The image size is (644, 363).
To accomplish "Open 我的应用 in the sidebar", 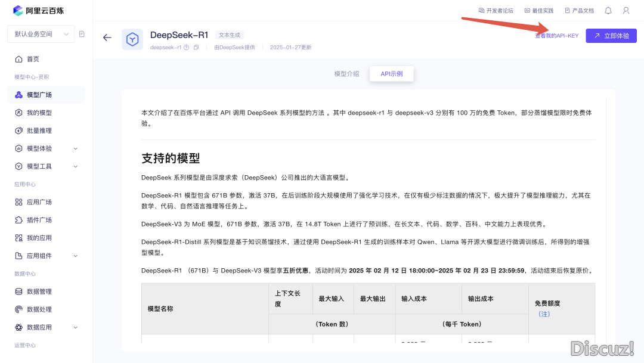I will coord(39,238).
